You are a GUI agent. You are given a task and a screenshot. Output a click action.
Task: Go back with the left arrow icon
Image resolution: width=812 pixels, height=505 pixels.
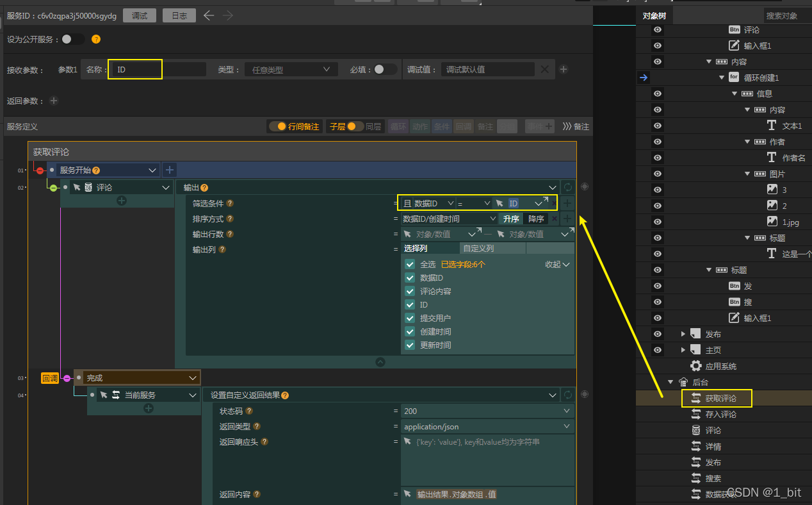point(208,15)
